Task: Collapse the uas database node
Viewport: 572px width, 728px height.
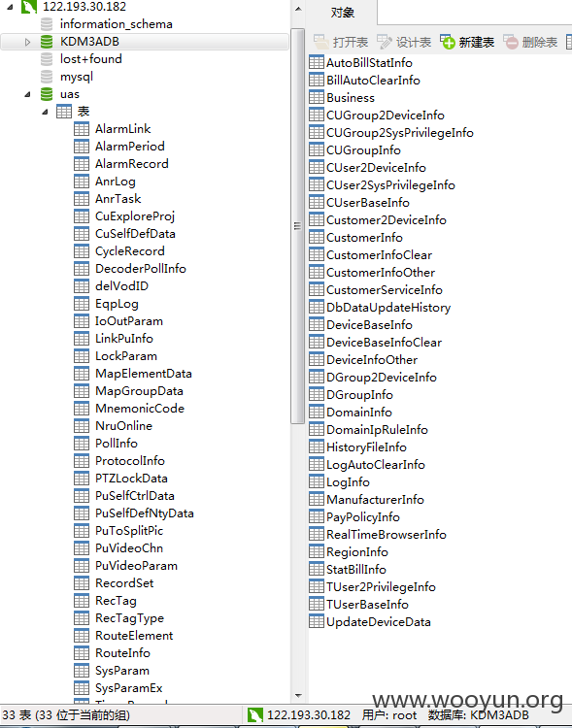Action: (x=27, y=94)
